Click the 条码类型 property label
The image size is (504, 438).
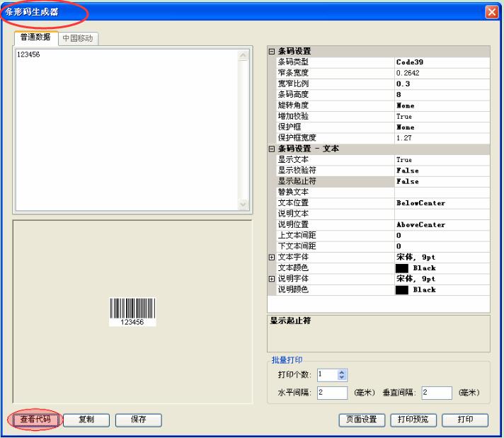tap(293, 62)
